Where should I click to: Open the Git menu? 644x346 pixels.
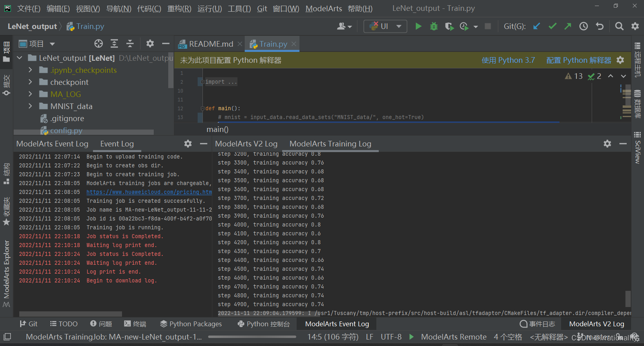(x=262, y=8)
